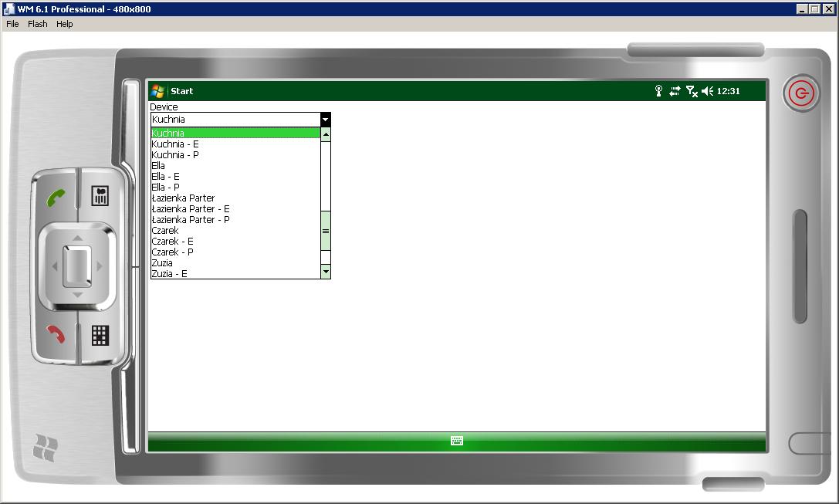
Task: Select Ella - E from the list
Action: (235, 176)
